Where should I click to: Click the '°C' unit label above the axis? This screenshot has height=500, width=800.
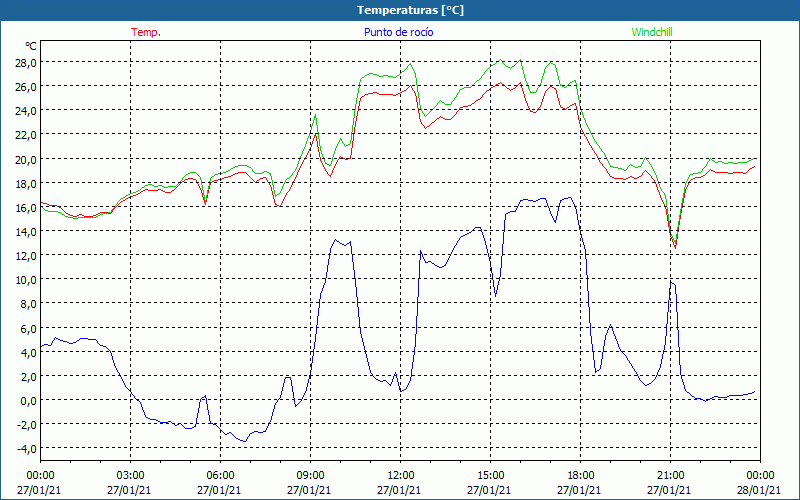pyautogui.click(x=31, y=46)
